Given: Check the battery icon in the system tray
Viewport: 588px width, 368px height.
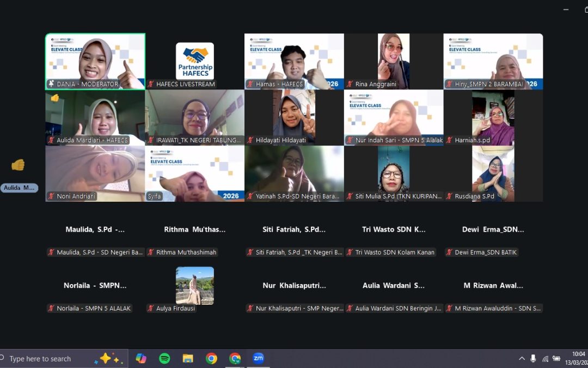Looking at the screenshot, I should pyautogui.click(x=556, y=359).
